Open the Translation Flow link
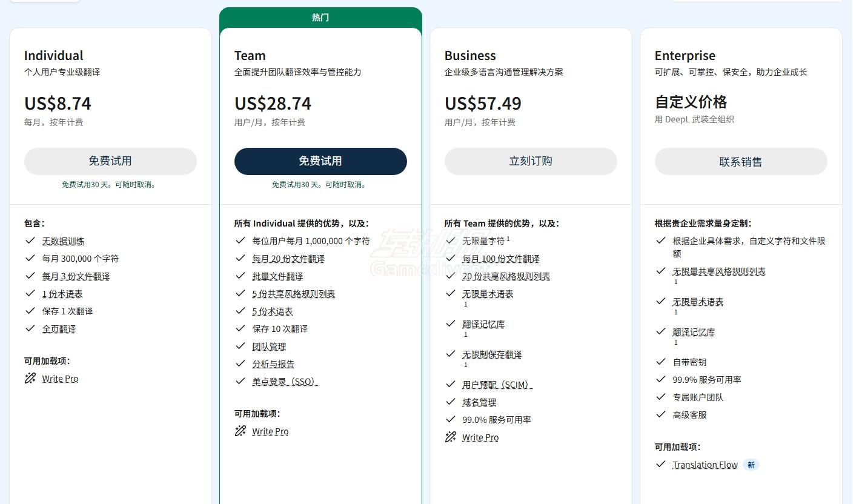This screenshot has width=862, height=504. pyautogui.click(x=705, y=465)
